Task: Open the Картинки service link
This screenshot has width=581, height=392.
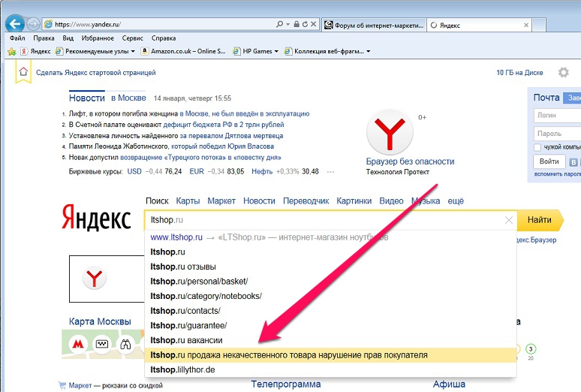Action: pyautogui.click(x=354, y=201)
